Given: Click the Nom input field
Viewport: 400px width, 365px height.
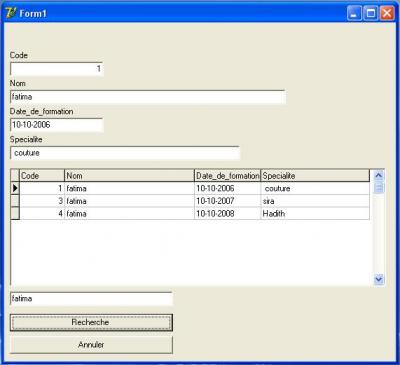Looking at the screenshot, I should tap(148, 97).
